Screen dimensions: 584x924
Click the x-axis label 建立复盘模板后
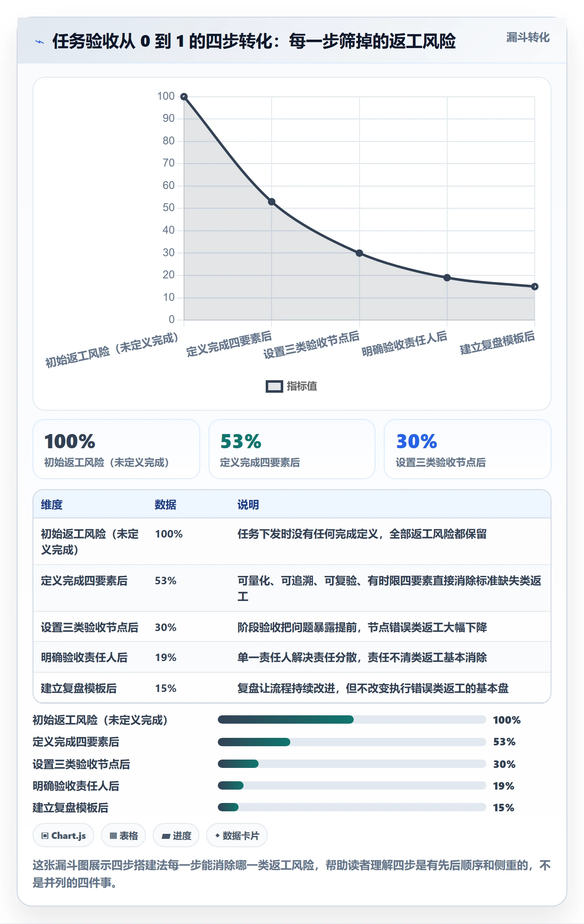(497, 343)
